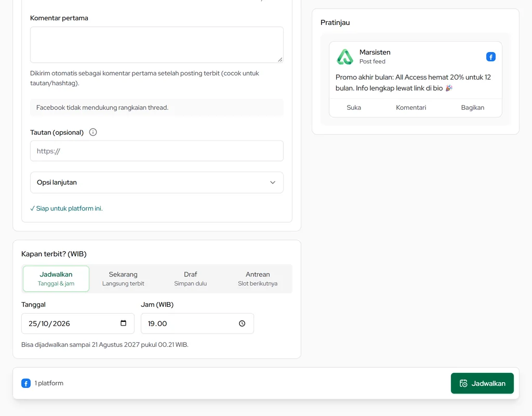Click the Facebook icon in preview card
The height and width of the screenshot is (416, 532).
[x=490, y=57]
